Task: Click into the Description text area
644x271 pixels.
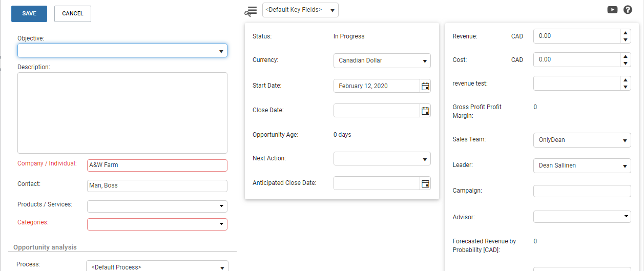Action: click(122, 113)
